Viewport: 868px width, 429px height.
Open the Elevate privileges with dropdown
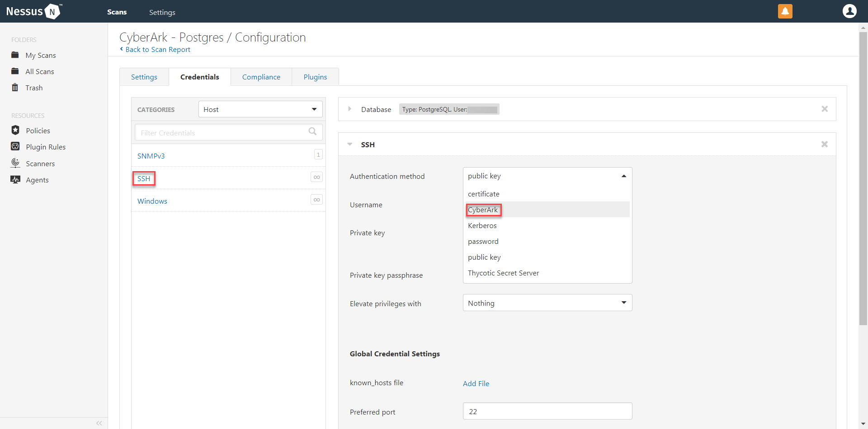click(x=547, y=303)
